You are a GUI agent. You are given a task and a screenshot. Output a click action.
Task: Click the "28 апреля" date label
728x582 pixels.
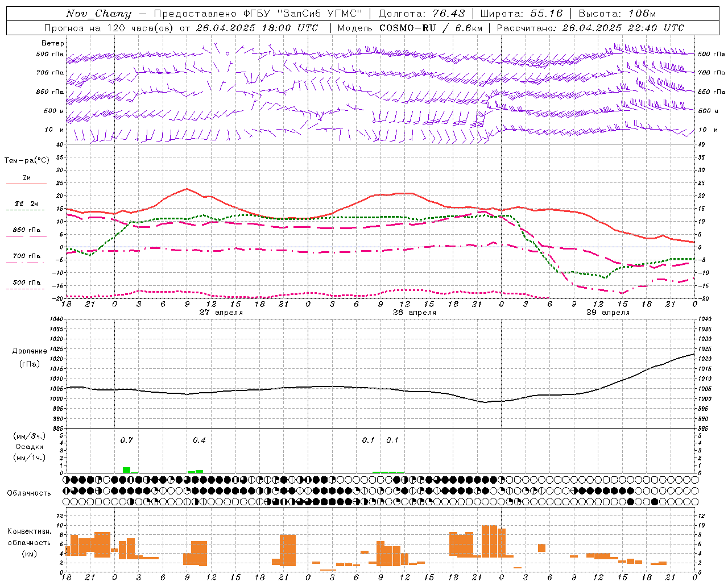point(415,313)
